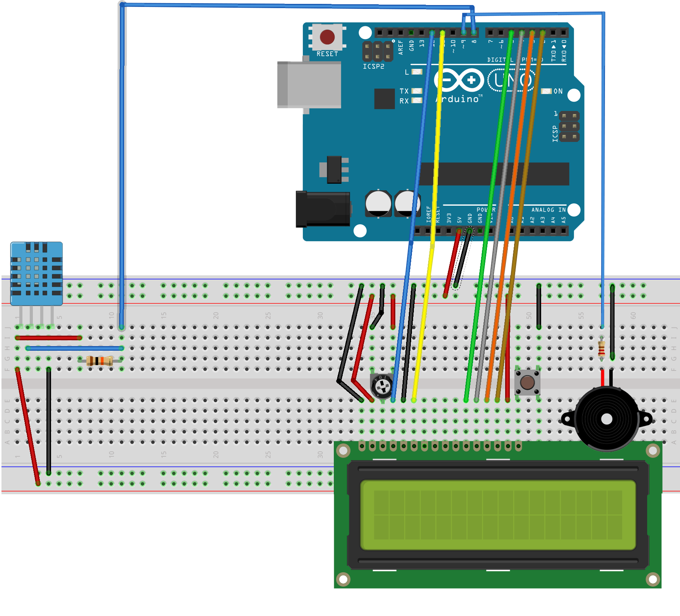This screenshot has width=680, height=616.
Task: Select the diagonal red wire to the breadboard's bottom rail
Action: (27, 427)
